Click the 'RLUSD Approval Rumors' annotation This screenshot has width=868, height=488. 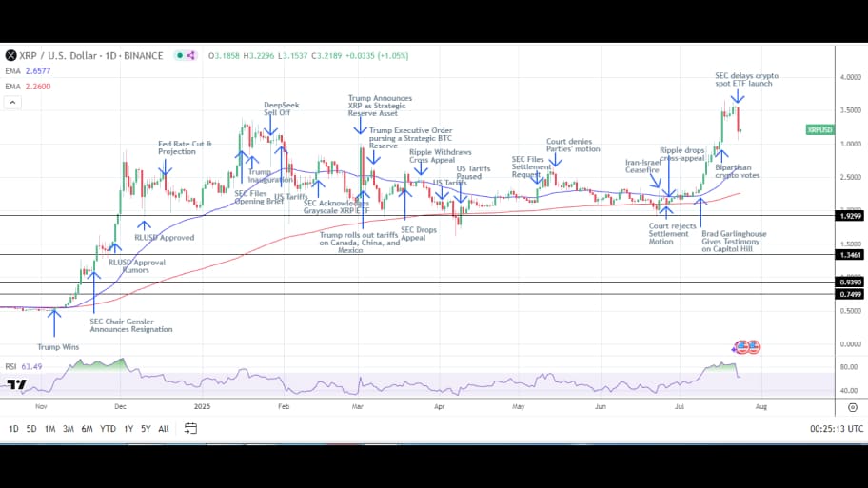point(137,266)
